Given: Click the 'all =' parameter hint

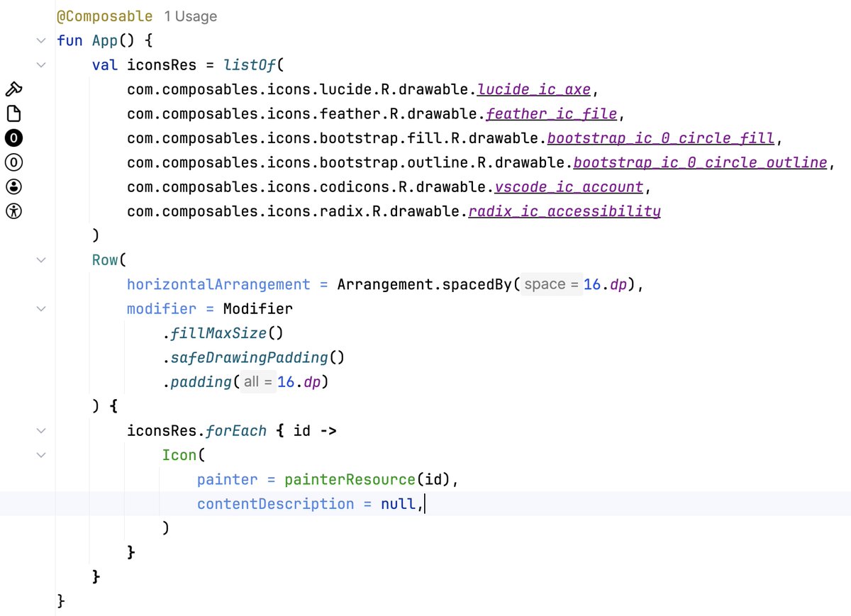Looking at the screenshot, I should [x=258, y=382].
